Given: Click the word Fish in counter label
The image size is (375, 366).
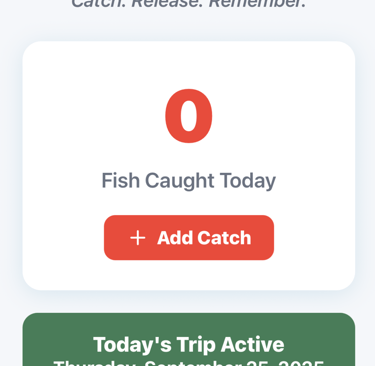Looking at the screenshot, I should [120, 180].
